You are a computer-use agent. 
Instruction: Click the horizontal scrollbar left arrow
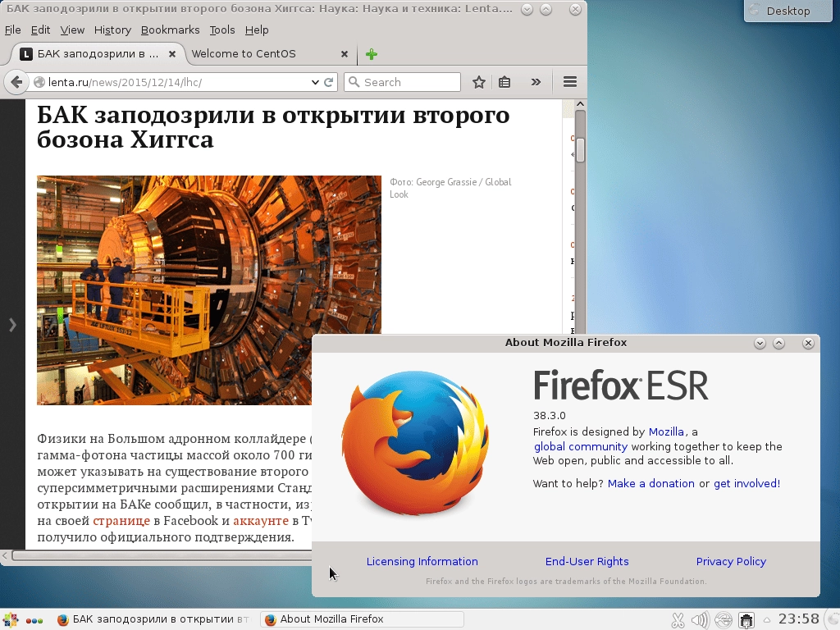(5, 555)
